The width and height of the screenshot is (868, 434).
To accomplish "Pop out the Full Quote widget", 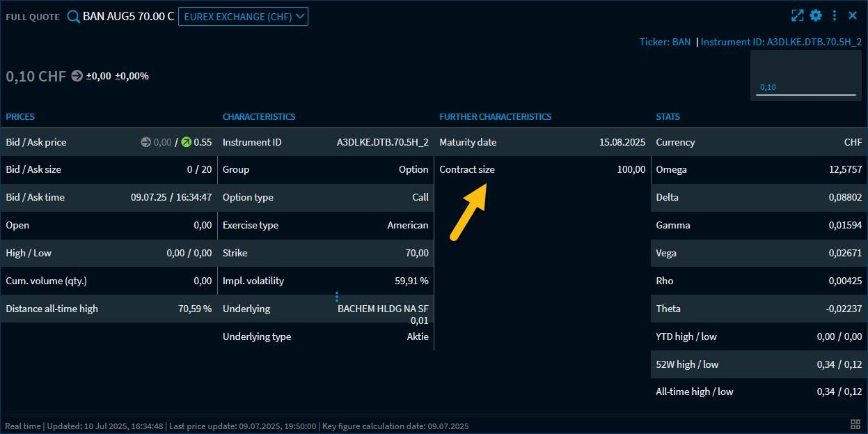I will pos(798,15).
